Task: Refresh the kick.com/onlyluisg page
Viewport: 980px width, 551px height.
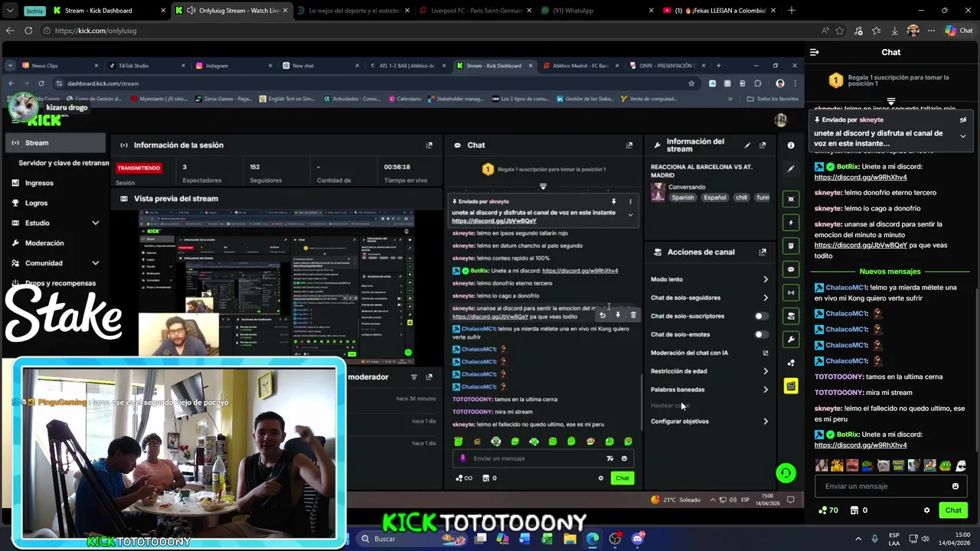Action: pyautogui.click(x=28, y=31)
